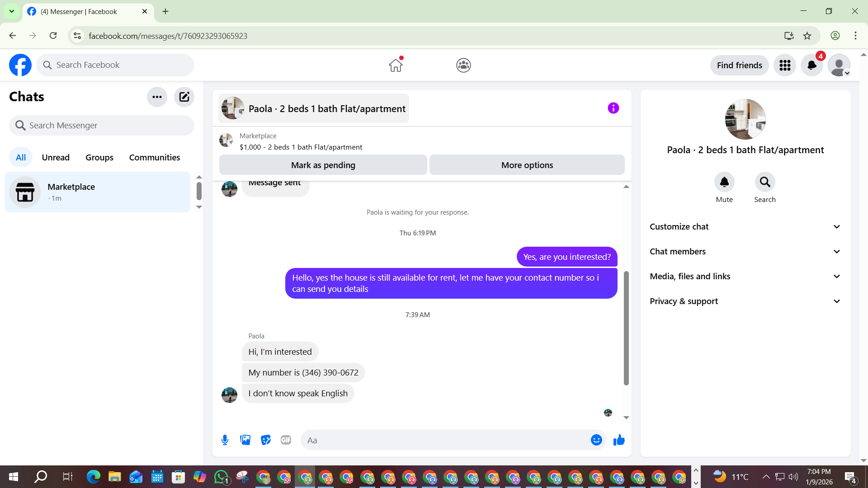Click the More options button
The width and height of the screenshot is (868, 488).
point(527,165)
